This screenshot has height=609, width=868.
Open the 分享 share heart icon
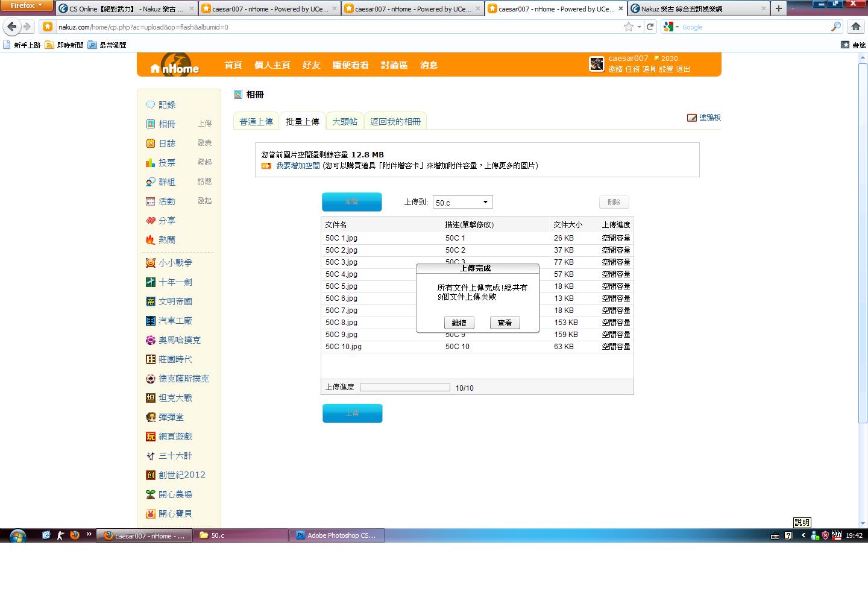point(151,221)
